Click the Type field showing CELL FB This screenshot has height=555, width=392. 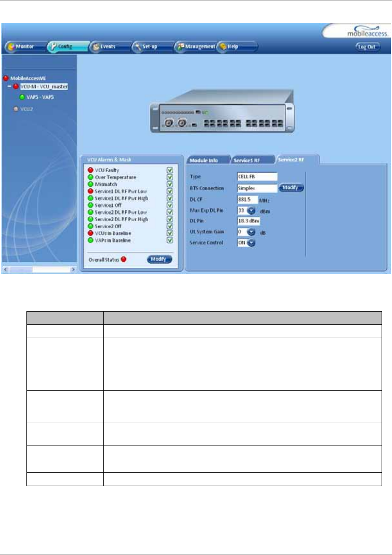[257, 176]
